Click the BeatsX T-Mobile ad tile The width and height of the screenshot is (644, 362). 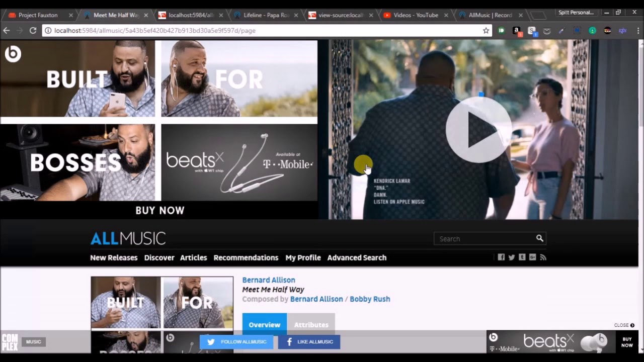click(239, 162)
